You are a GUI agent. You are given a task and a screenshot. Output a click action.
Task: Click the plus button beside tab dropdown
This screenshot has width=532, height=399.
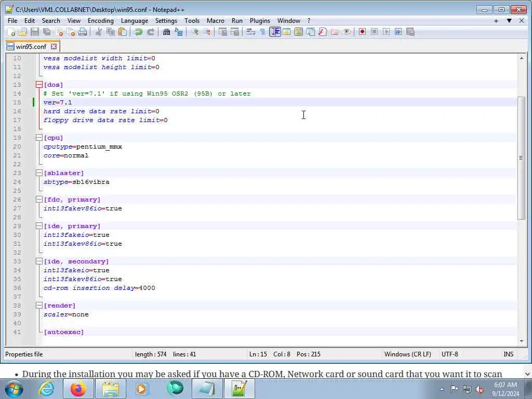tap(496, 21)
